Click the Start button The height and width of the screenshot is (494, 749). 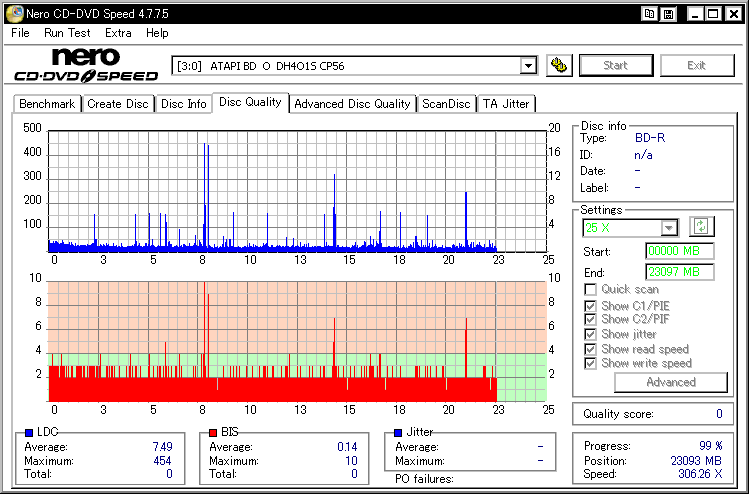[x=616, y=65]
